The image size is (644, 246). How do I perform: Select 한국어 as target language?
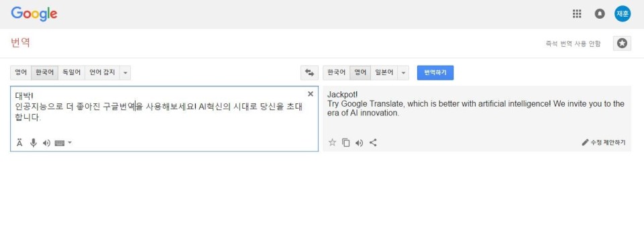(x=336, y=72)
